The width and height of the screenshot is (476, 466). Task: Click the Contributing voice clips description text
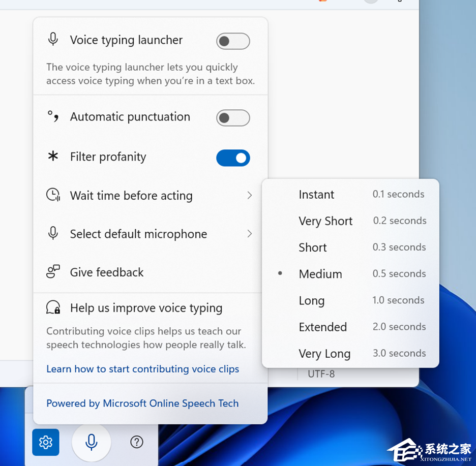point(146,338)
